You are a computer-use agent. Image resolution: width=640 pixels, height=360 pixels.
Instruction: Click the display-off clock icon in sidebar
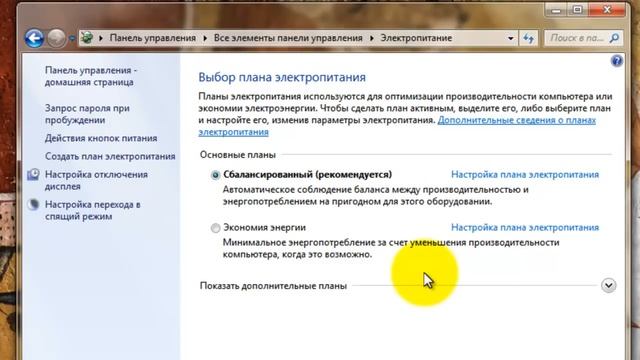click(x=33, y=174)
